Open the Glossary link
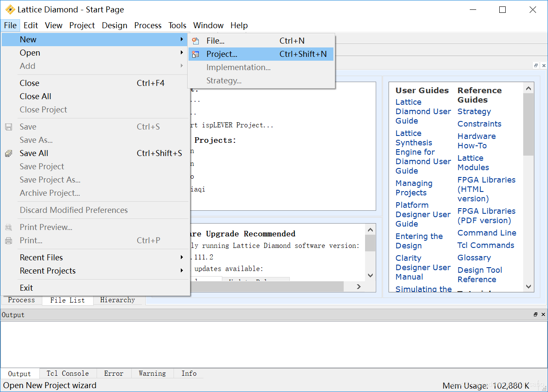 (x=474, y=258)
